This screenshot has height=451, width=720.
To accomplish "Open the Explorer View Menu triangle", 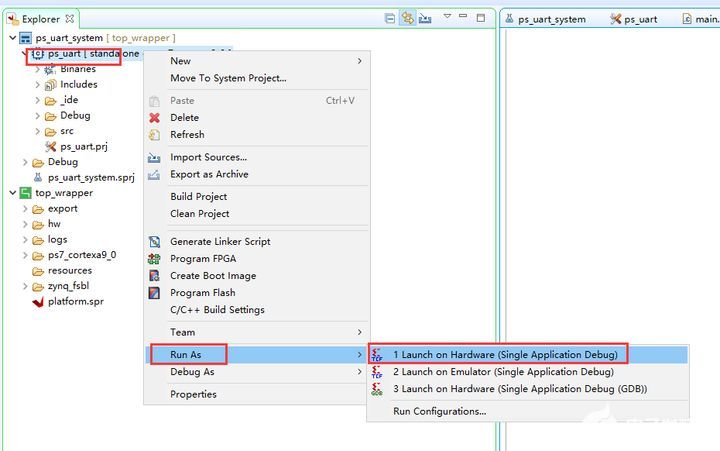I will pos(447,16).
